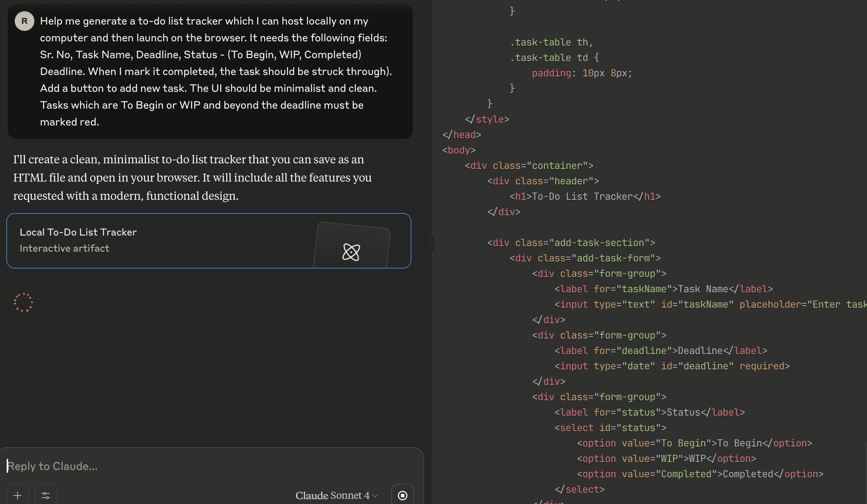Viewport: 867px width, 504px height.
Task: Click the user avatar labeled R
Action: pyautogui.click(x=24, y=21)
